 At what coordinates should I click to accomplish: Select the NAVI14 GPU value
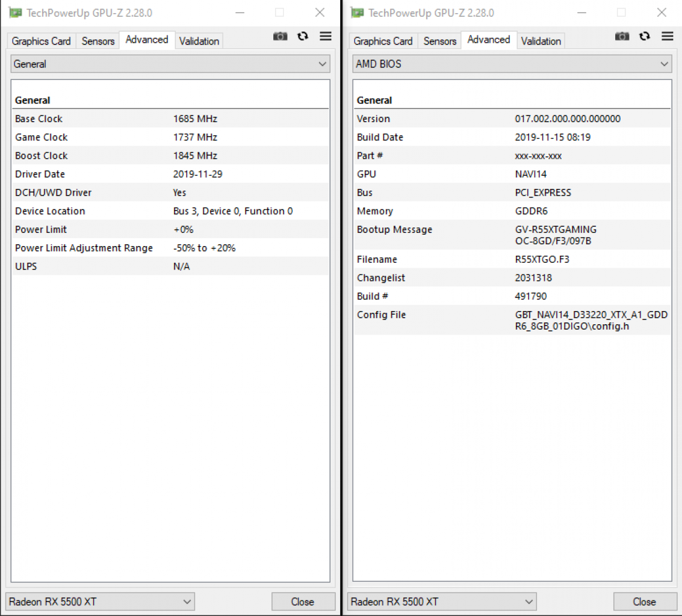click(531, 174)
